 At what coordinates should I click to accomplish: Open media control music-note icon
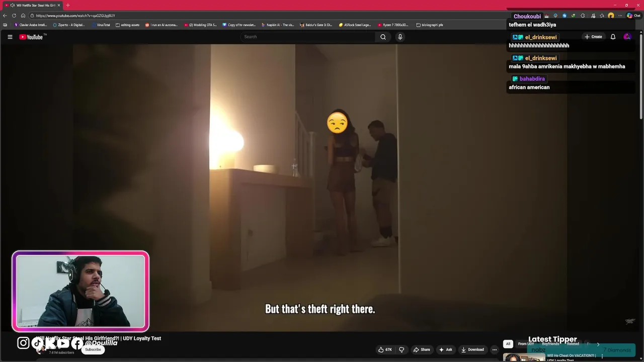[x=593, y=16]
